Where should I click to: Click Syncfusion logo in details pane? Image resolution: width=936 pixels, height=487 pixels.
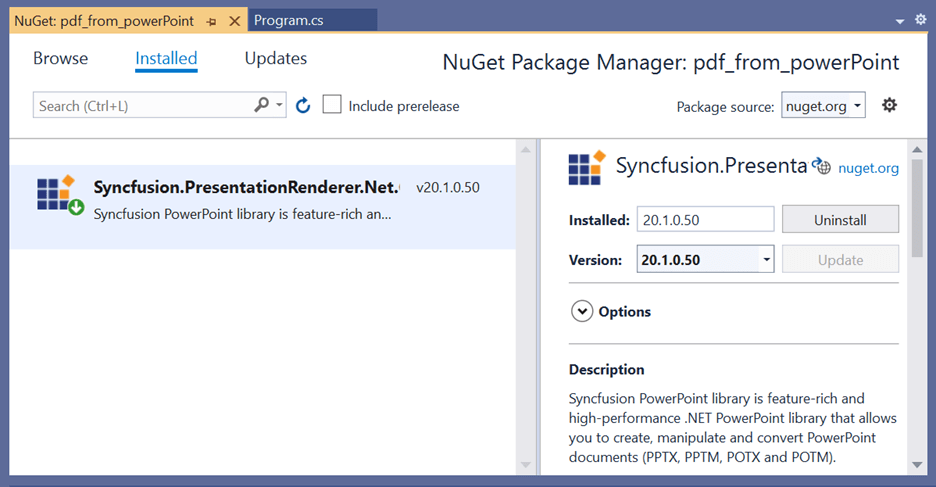click(x=586, y=168)
